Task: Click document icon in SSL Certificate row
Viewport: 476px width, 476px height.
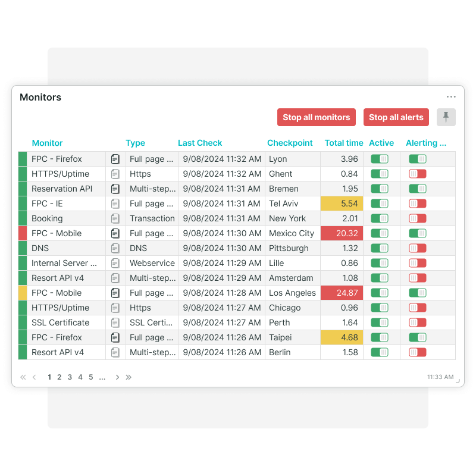Action: [115, 322]
